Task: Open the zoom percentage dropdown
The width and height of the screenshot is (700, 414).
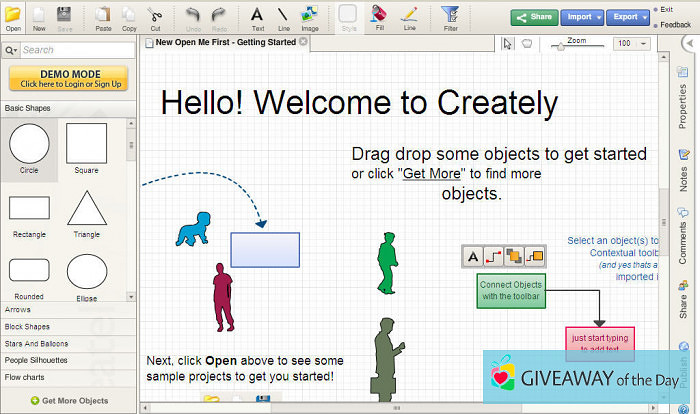Action: [632, 44]
